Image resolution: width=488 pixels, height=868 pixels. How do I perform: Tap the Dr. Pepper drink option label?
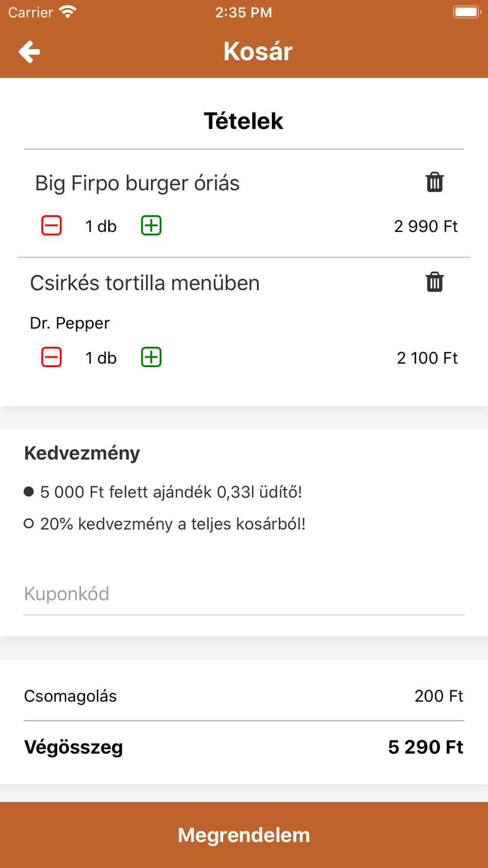click(x=70, y=323)
